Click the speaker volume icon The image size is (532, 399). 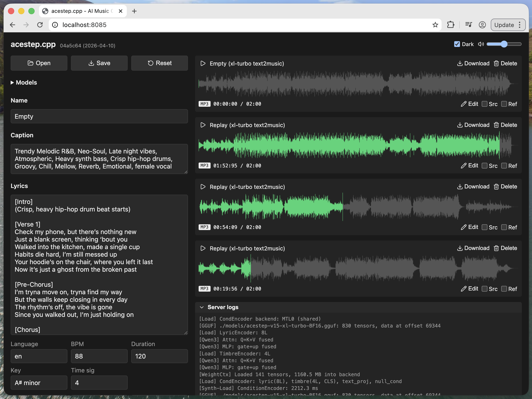coord(481,44)
